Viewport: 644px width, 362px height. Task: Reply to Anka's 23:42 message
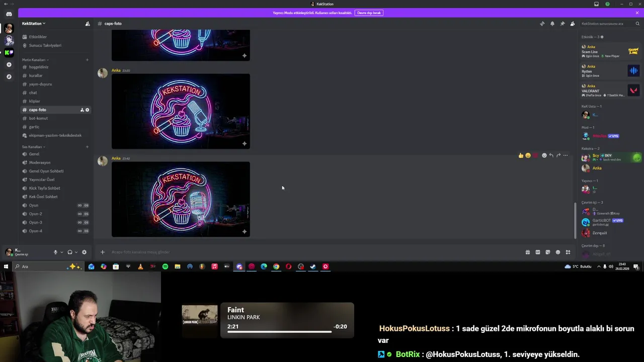(551, 155)
